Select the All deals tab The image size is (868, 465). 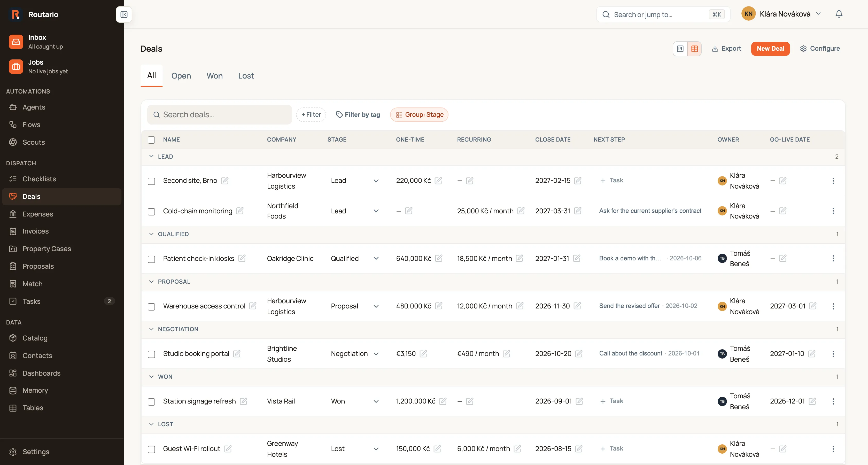coord(151,75)
